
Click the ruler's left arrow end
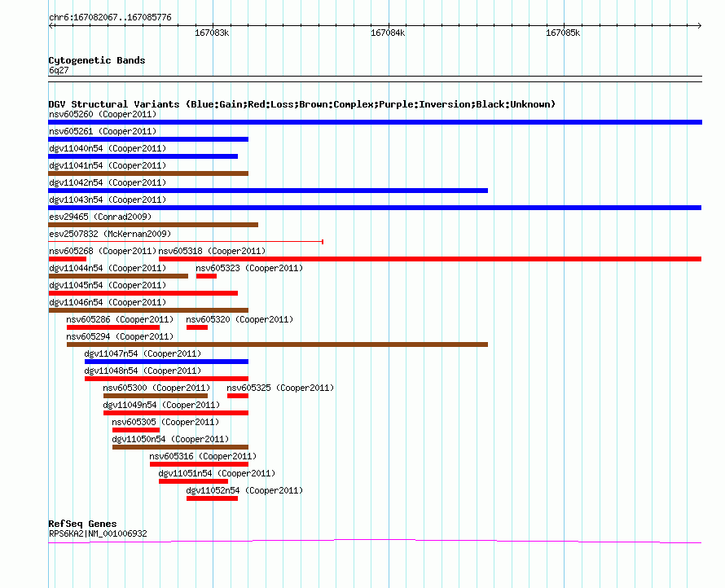tap(51, 25)
